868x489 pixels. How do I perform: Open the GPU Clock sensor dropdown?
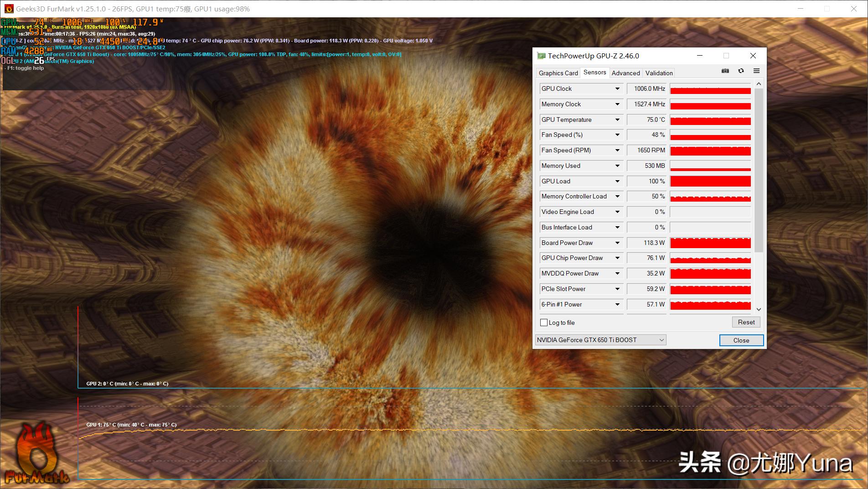click(617, 88)
